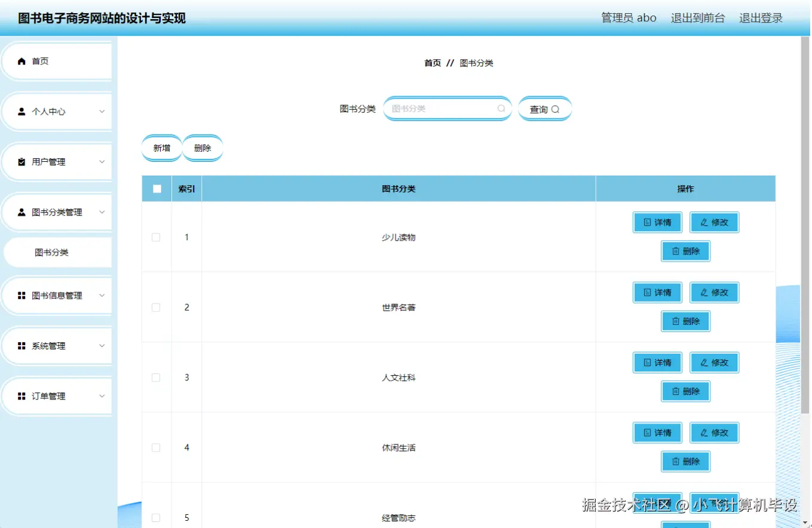Open 详情 for the 世界名著 row
Image resolution: width=812 pixels, height=528 pixels.
point(657,292)
